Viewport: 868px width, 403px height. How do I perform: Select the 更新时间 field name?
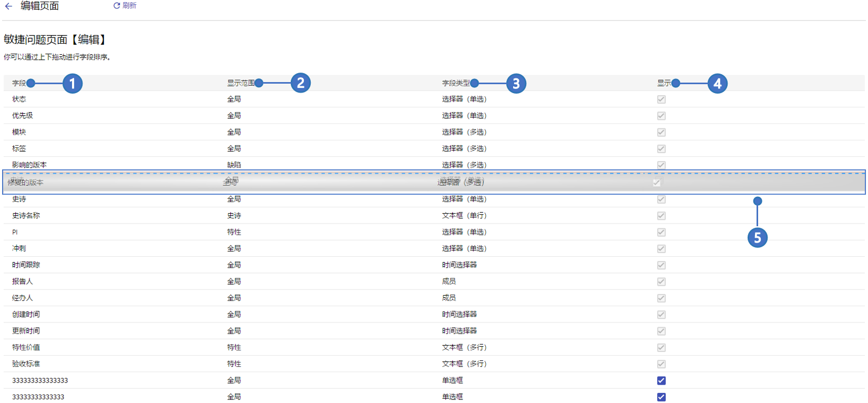(x=26, y=331)
